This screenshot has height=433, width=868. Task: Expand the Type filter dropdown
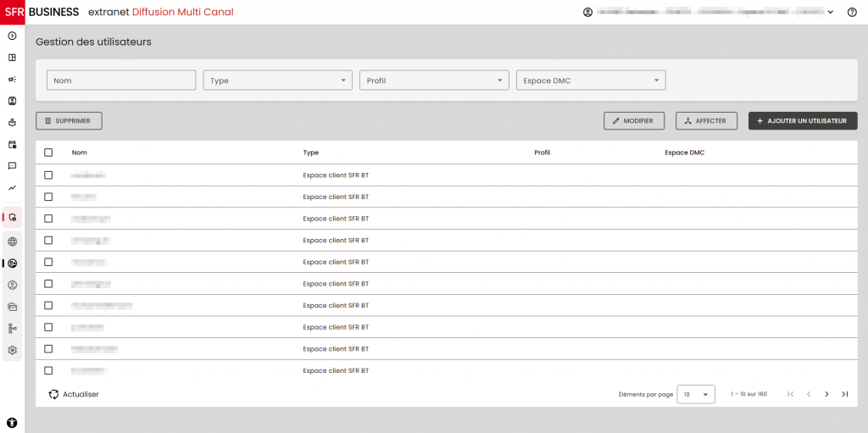click(x=277, y=80)
